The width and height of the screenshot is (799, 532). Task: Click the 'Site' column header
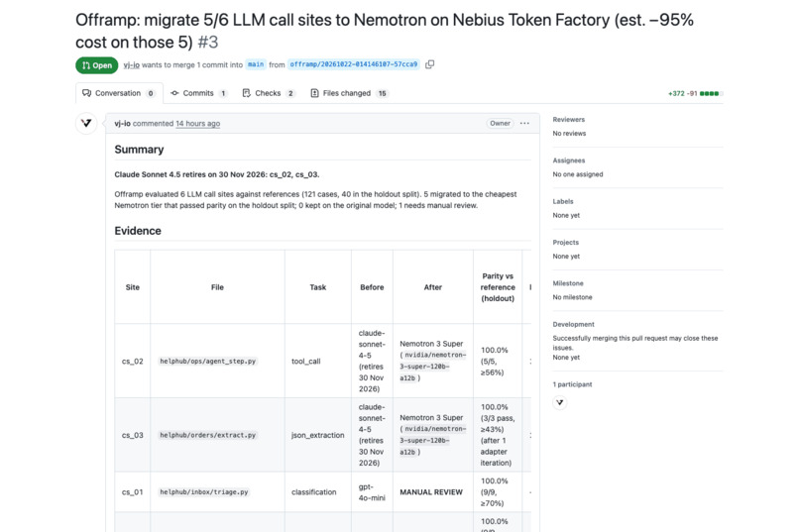tap(133, 287)
